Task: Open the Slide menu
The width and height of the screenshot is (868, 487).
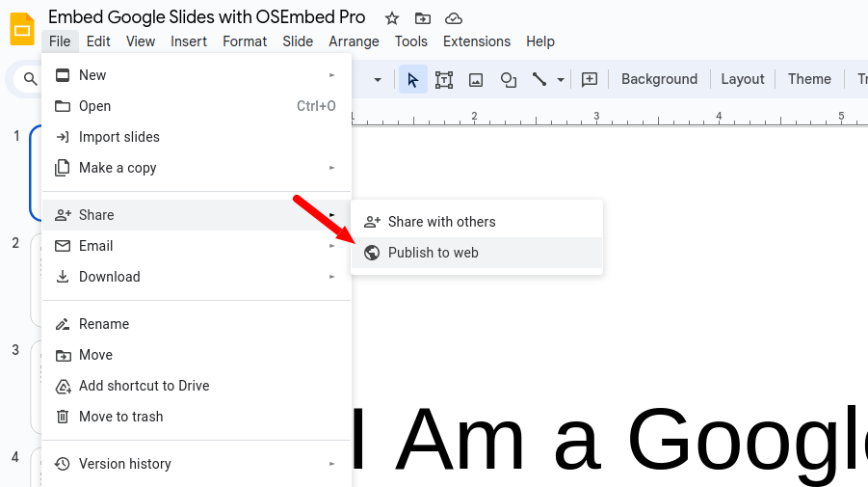Action: coord(298,41)
